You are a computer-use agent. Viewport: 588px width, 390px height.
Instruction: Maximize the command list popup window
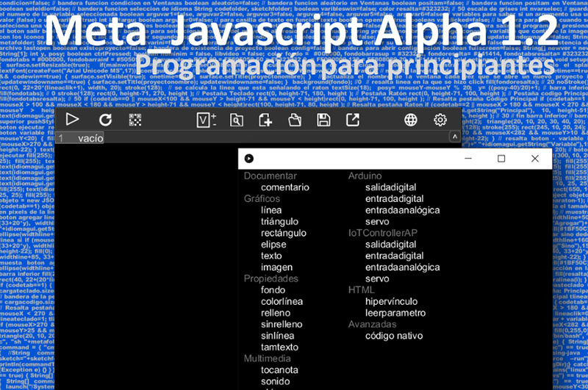(501, 159)
